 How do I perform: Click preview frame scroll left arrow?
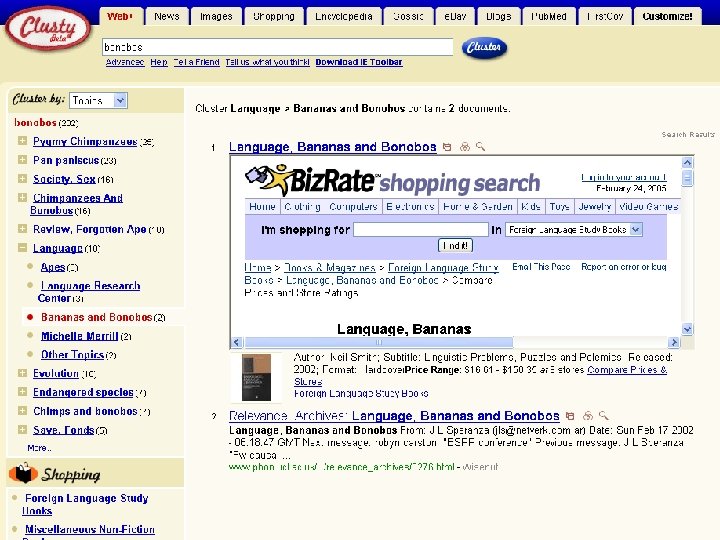[x=236, y=342]
